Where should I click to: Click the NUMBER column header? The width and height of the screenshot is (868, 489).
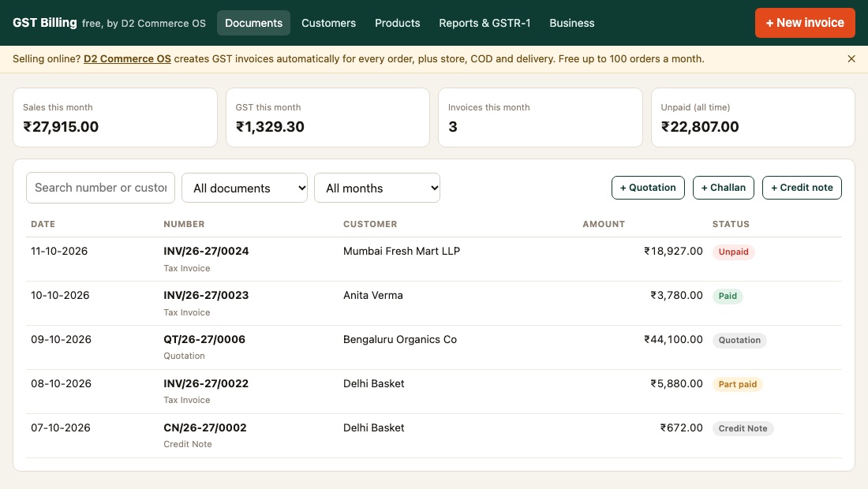184,224
